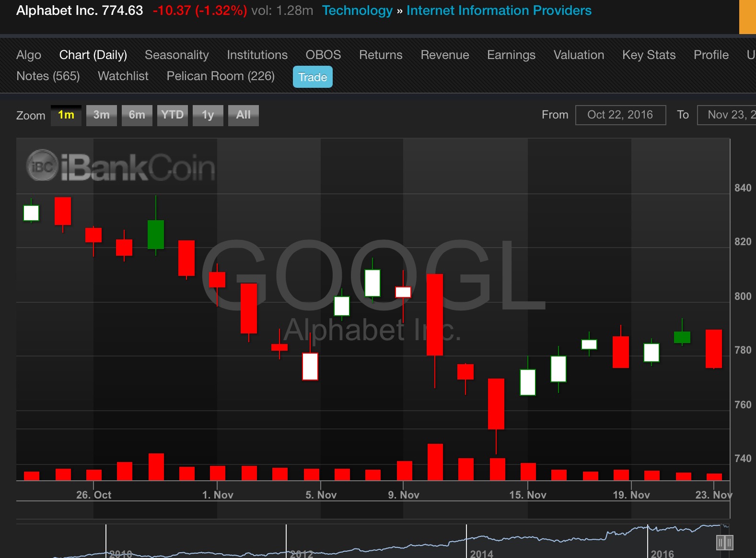Set chart zoom to YTD
The height and width of the screenshot is (558, 756).
click(173, 115)
